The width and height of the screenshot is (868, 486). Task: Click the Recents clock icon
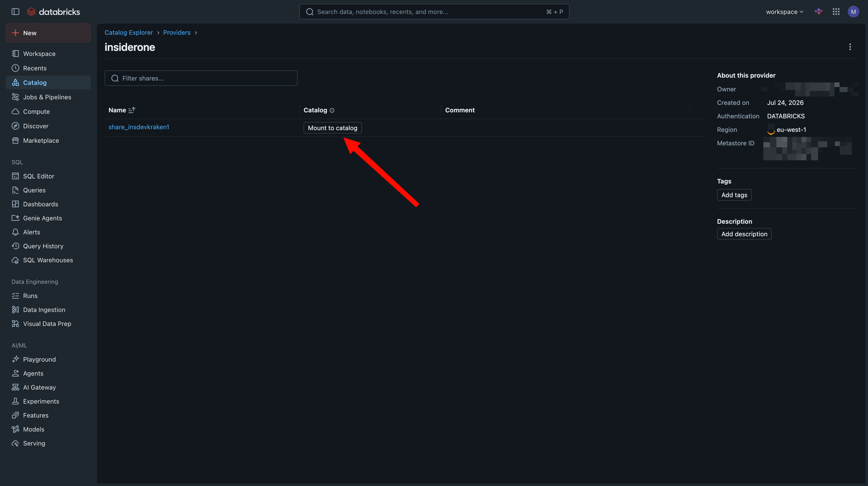point(15,68)
